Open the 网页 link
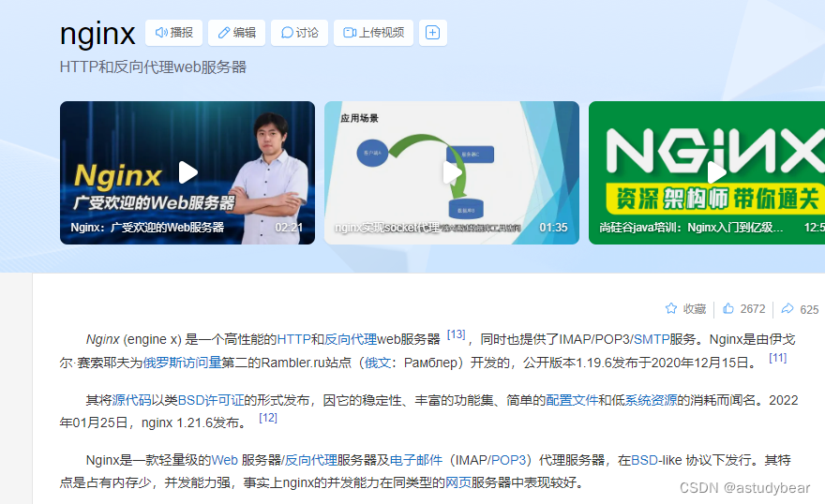Viewport: 825px width, 504px height. coord(458,482)
